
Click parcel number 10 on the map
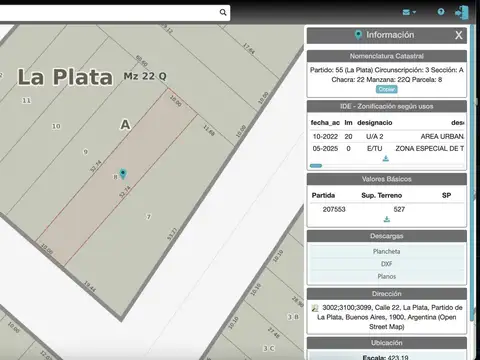click(56, 126)
